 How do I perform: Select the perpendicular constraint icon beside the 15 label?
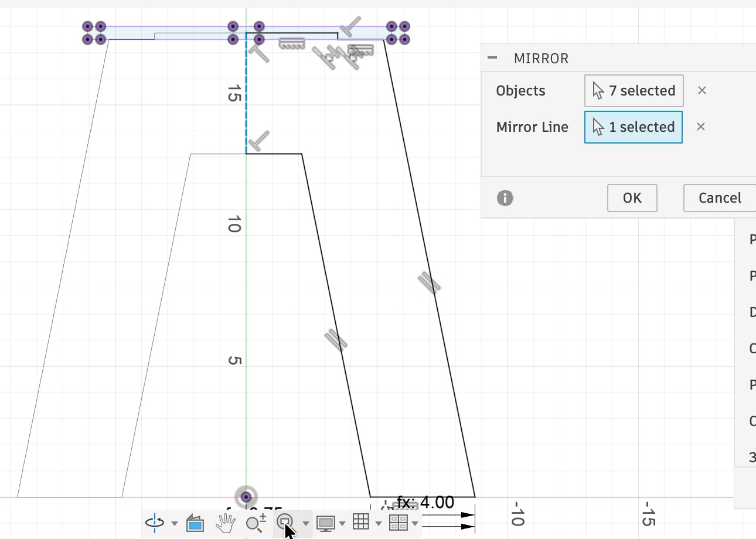pyautogui.click(x=259, y=53)
